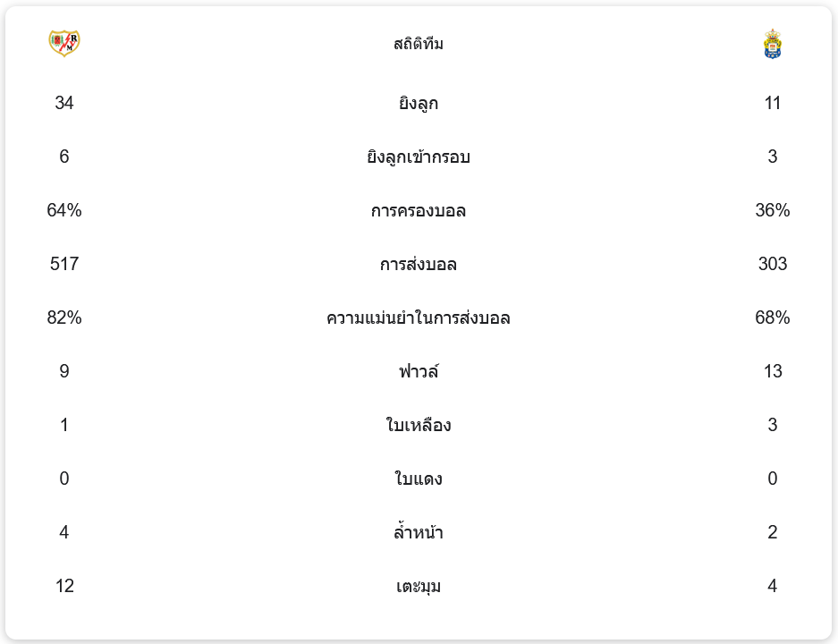Image resolution: width=838 pixels, height=644 pixels.
Task: Click the ฟาวล์ fouls label
Action: [x=419, y=371]
